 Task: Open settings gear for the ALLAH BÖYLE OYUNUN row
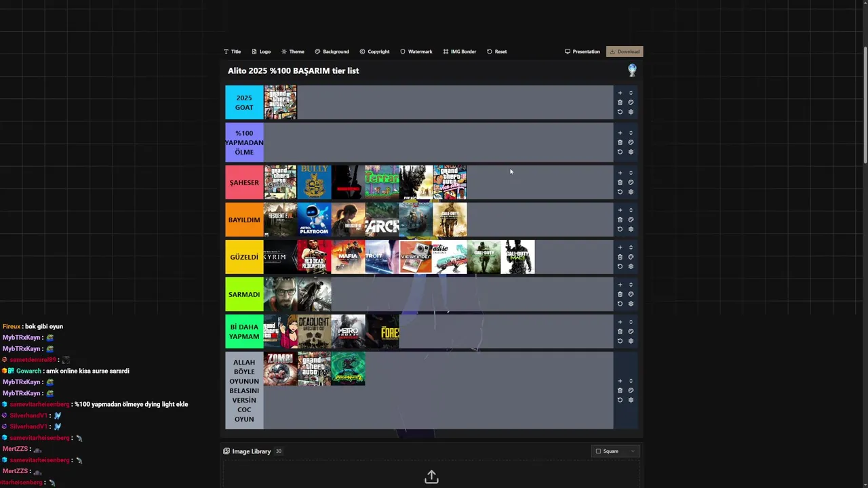tap(631, 400)
